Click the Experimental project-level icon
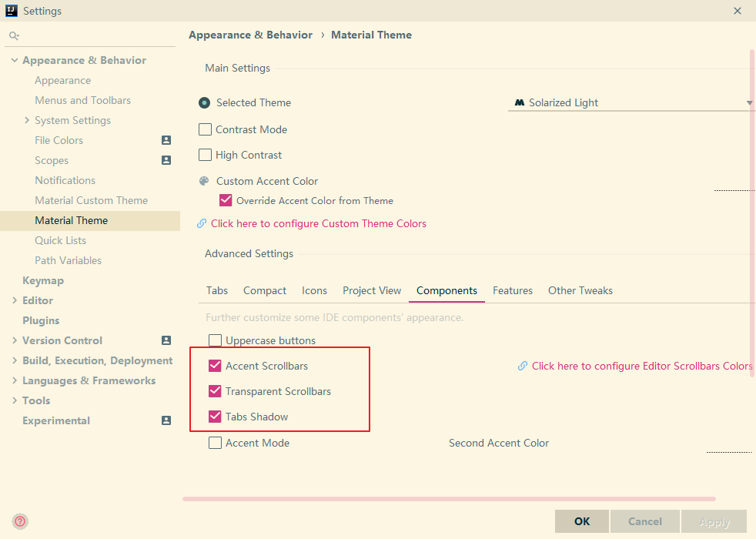756x539 pixels. tap(166, 420)
